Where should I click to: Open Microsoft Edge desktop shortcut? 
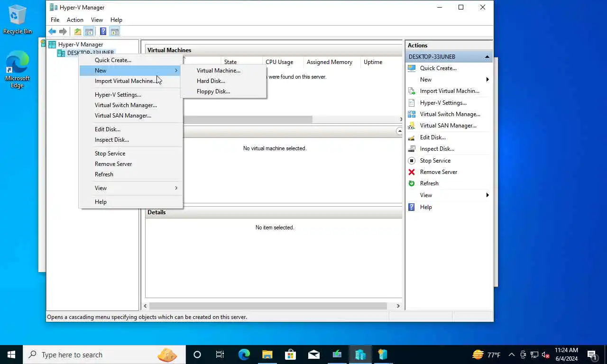pos(17,69)
